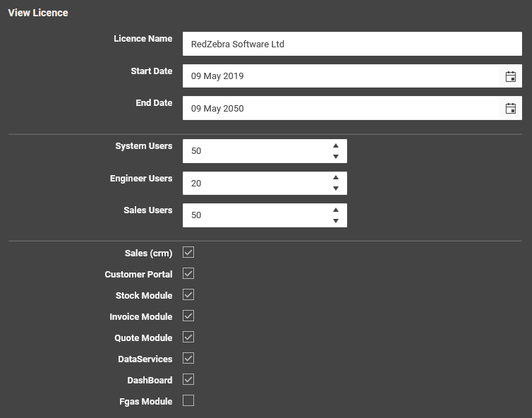Screen dimensions: 532x418
Task: Open the End Date calendar picker
Action: tap(510, 108)
